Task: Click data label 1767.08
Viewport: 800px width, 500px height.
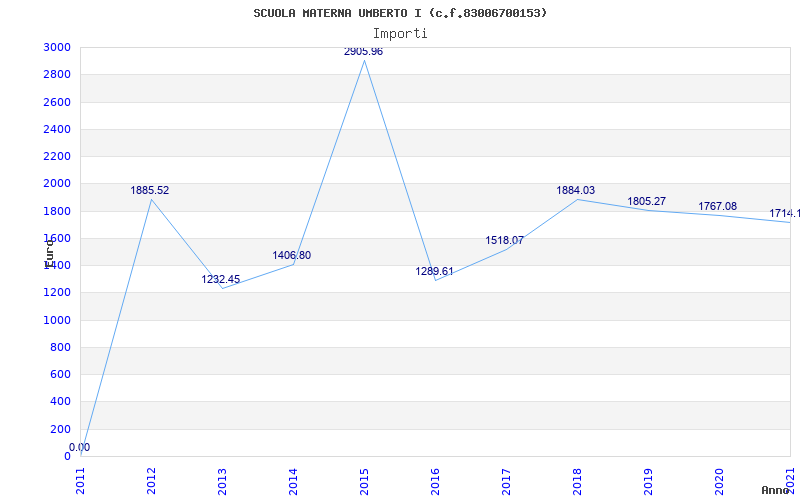Action: pyautogui.click(x=717, y=207)
